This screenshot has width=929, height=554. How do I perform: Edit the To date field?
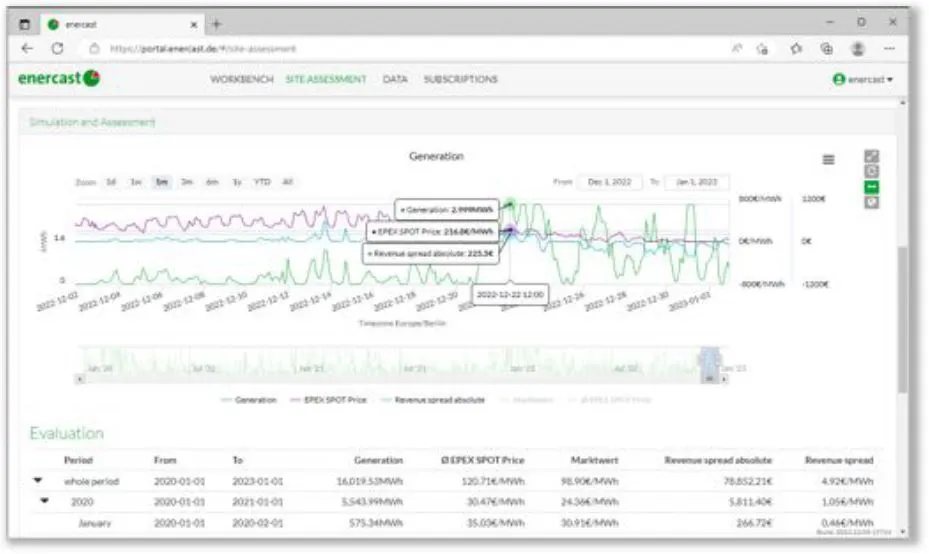click(697, 182)
